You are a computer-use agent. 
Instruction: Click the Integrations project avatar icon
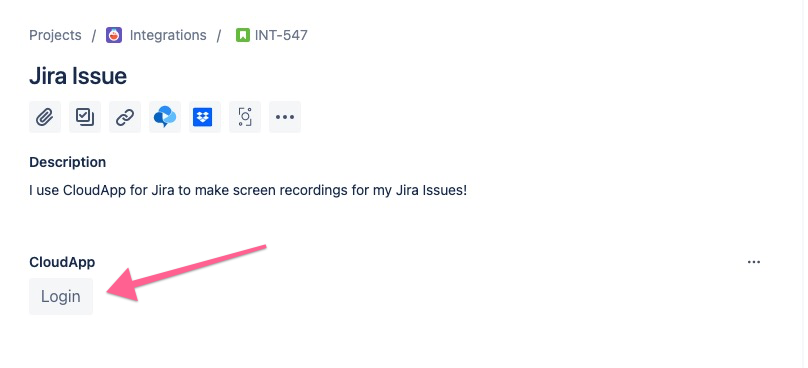114,35
